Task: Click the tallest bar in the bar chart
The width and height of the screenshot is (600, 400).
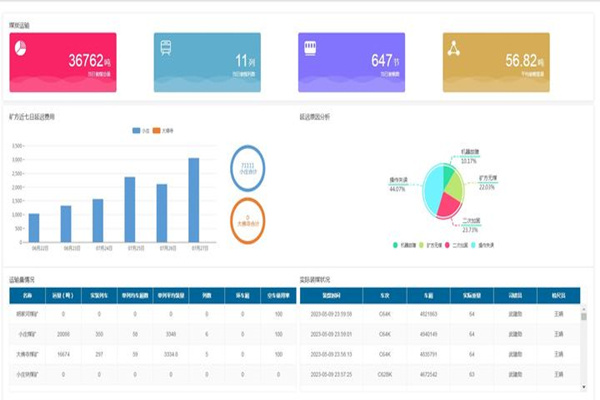Action: click(193, 199)
